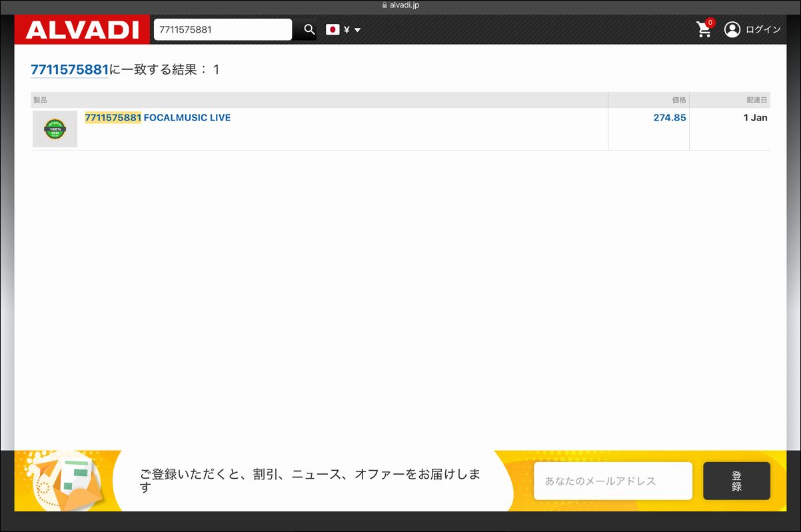Click the ログイン login link
Screen dimensions: 801x532
tap(763, 29)
